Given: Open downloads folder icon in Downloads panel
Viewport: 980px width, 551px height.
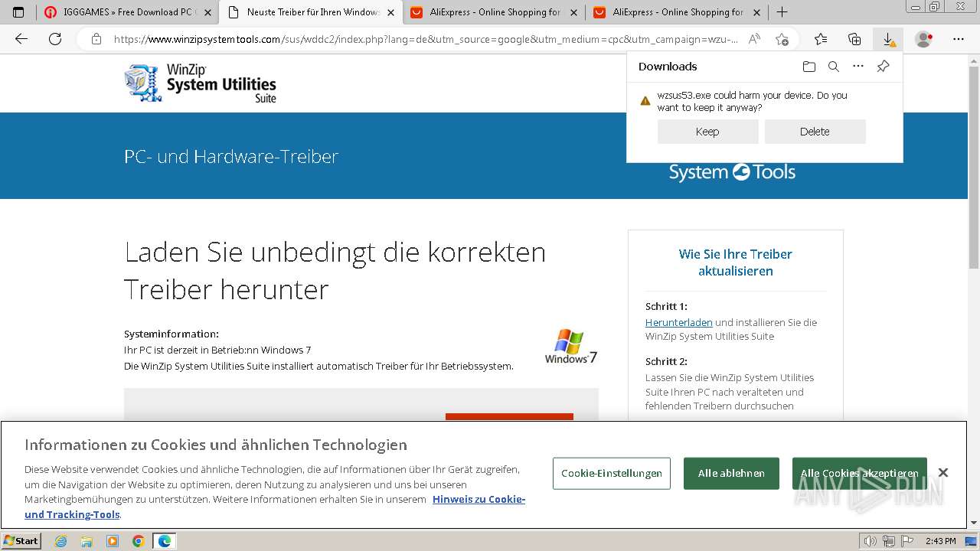Looking at the screenshot, I should click(x=809, y=67).
